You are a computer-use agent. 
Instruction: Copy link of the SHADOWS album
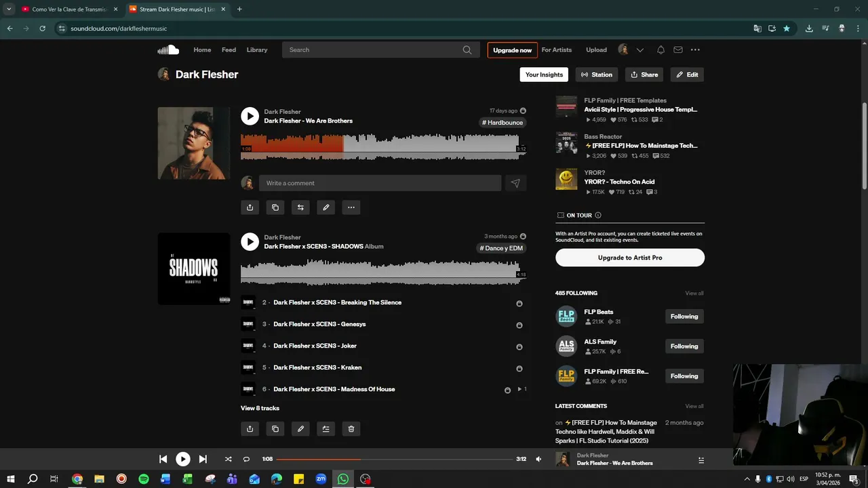coord(275,428)
